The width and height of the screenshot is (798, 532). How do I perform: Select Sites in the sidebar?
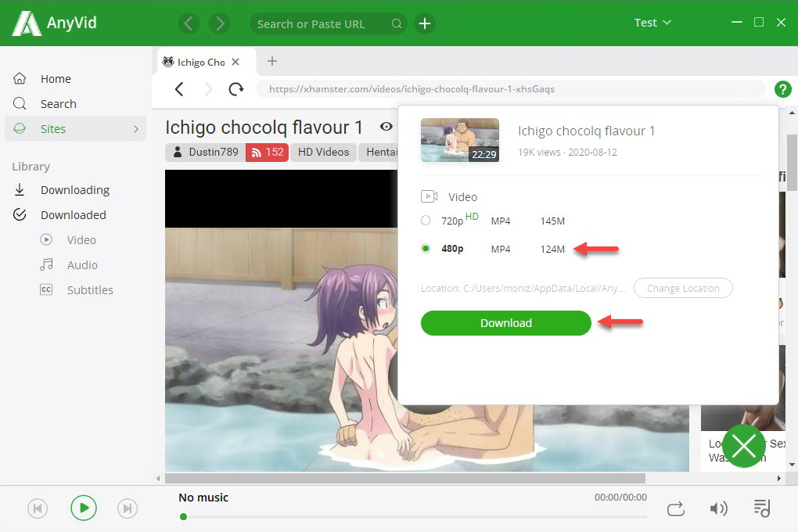pos(75,129)
